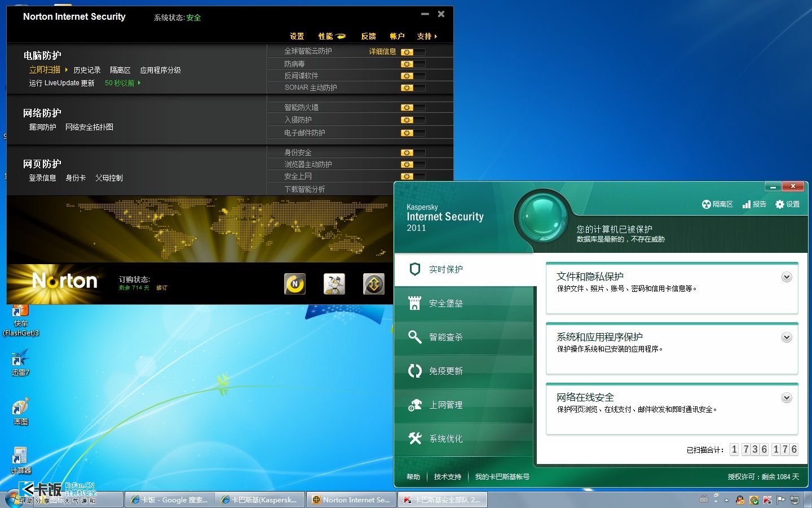Click the wrench icon beside 系统优化
812x508 pixels.
pos(414,439)
